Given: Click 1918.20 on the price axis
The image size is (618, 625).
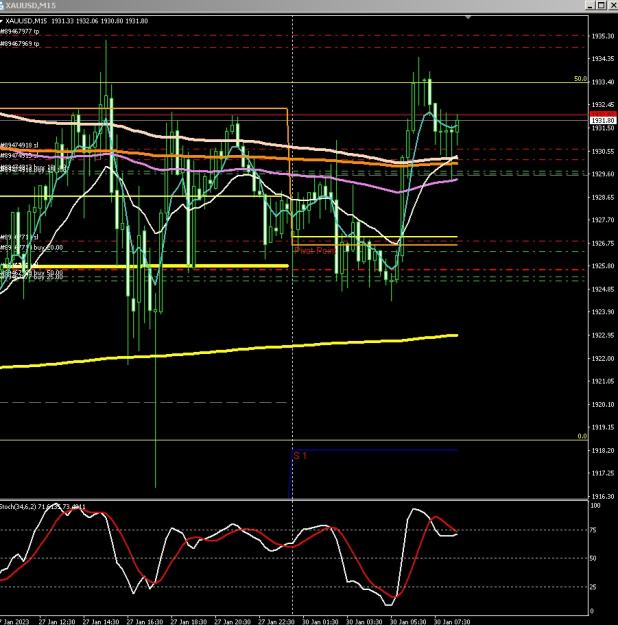Looking at the screenshot, I should 602,450.
